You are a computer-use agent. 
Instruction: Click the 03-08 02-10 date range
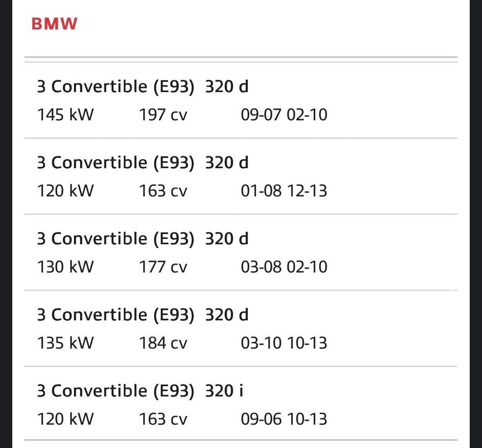click(x=284, y=267)
